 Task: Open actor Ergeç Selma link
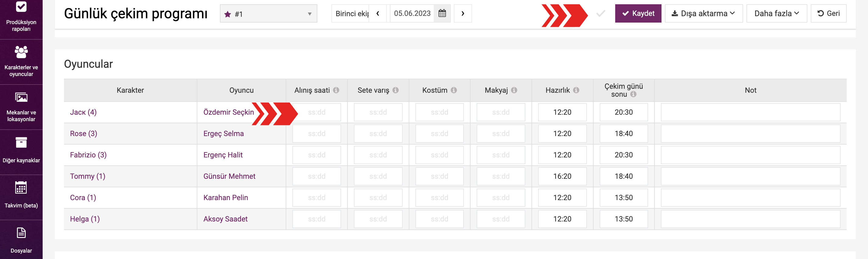click(224, 133)
